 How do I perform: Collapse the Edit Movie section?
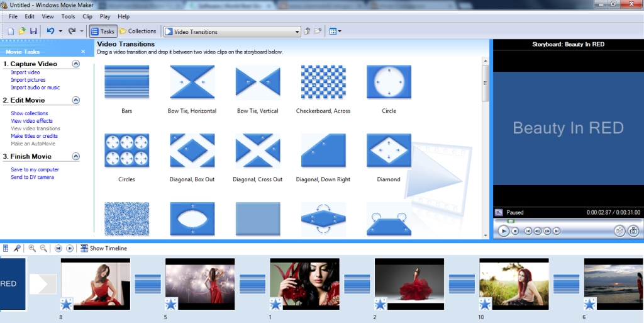pos(75,100)
